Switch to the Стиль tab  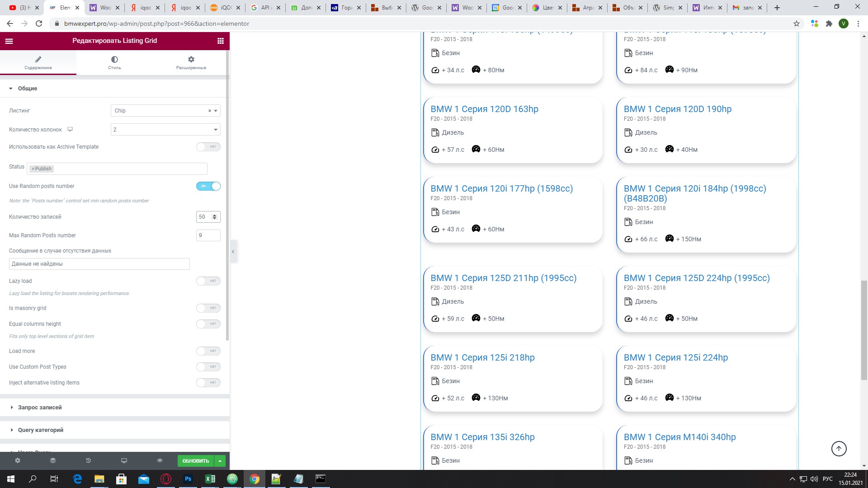[x=114, y=63]
